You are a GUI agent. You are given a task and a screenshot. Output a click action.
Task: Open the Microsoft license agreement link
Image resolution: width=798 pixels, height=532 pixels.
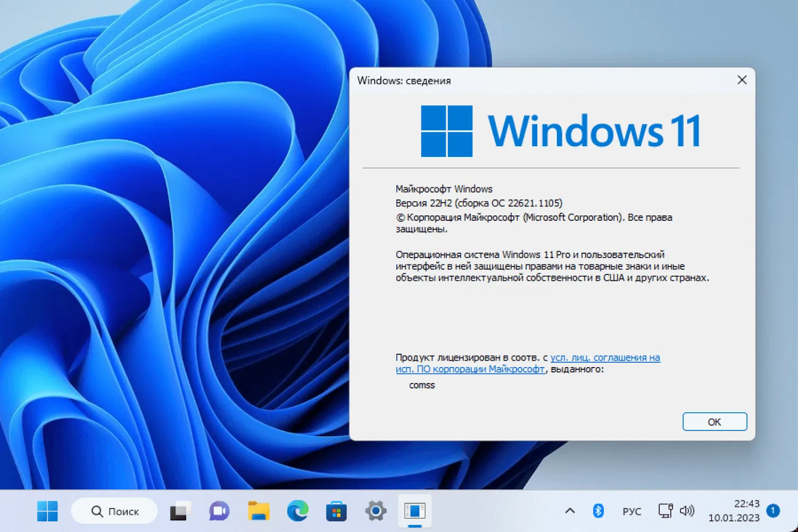[x=605, y=357]
